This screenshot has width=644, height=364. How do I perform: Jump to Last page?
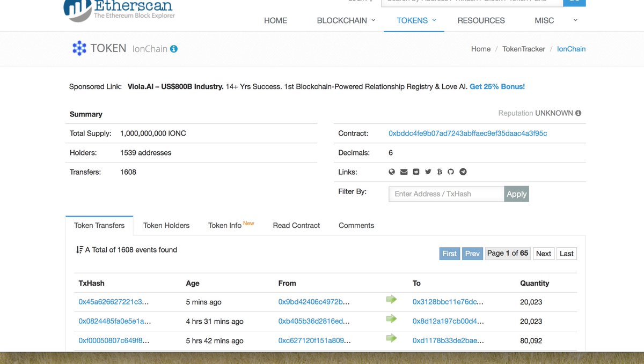567,254
